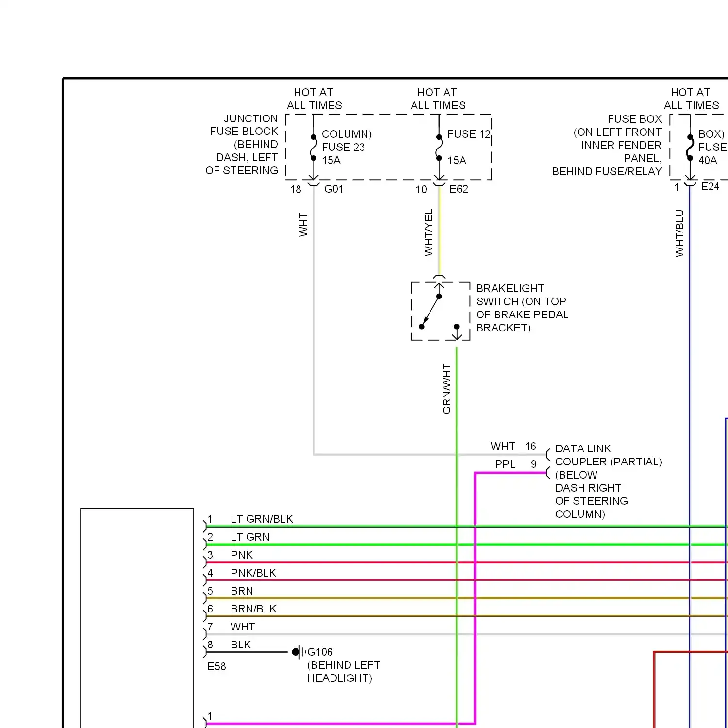Viewport: 728px width, 728px height.
Task: Click the 15A rating under FUSE 12
Action: coord(457,160)
